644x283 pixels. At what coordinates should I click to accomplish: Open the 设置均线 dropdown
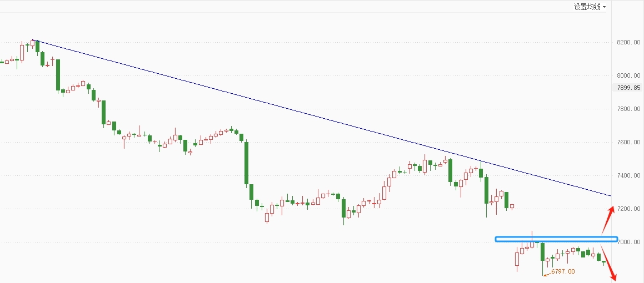coord(590,7)
